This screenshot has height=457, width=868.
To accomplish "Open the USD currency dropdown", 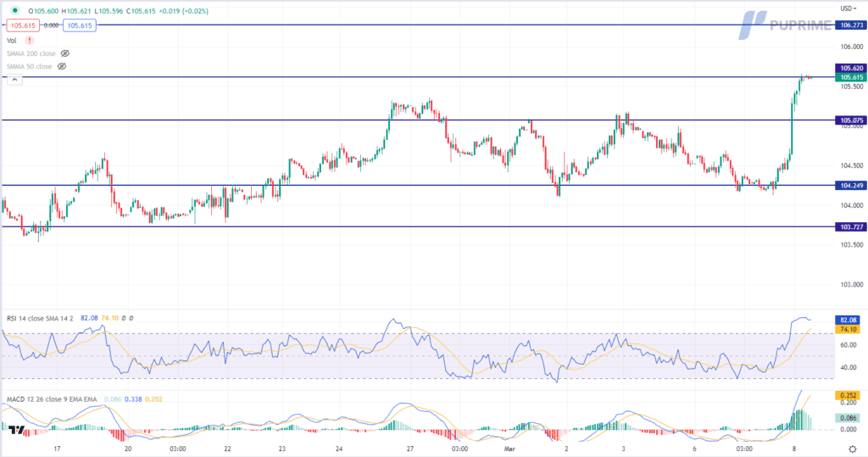I will pos(848,8).
